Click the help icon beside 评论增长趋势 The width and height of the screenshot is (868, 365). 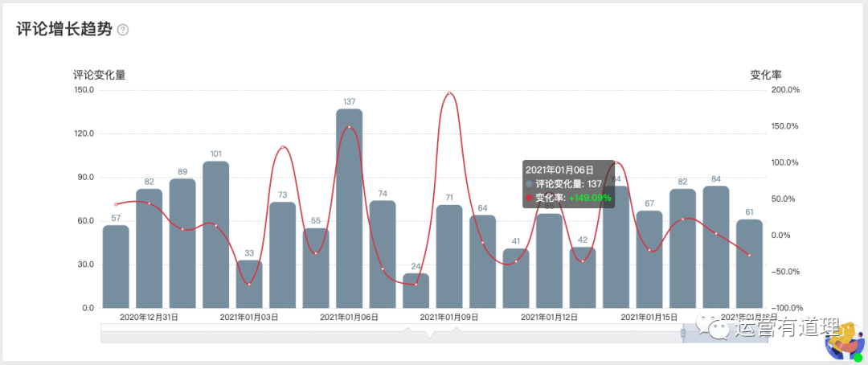pos(123,30)
